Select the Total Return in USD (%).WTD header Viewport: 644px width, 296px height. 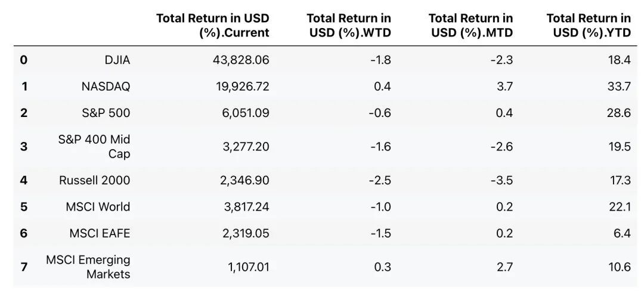(x=349, y=26)
